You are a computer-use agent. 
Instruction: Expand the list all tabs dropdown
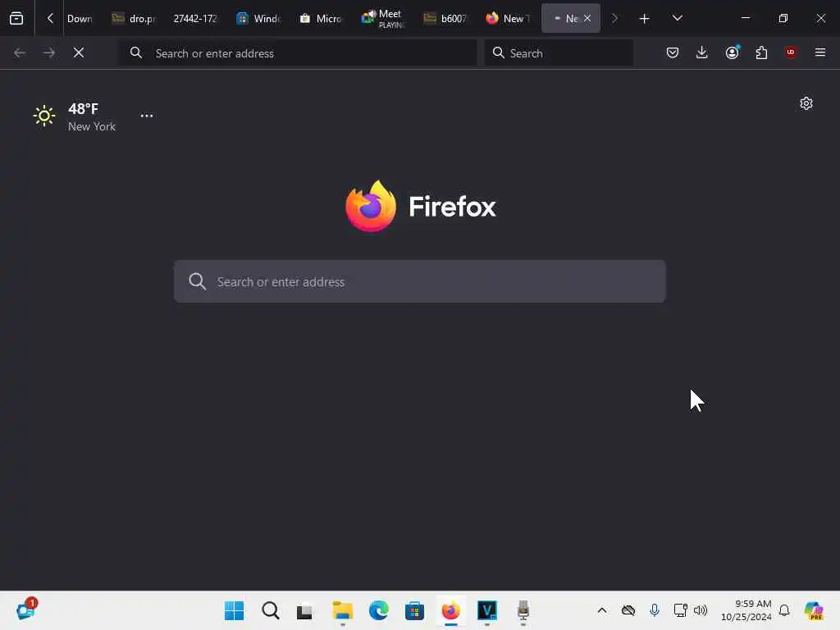click(677, 18)
